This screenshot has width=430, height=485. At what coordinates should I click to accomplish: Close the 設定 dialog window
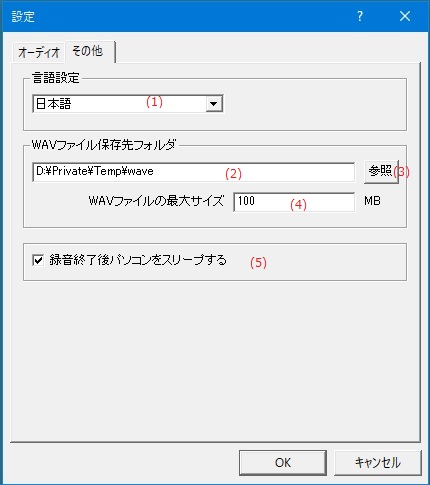pos(405,16)
